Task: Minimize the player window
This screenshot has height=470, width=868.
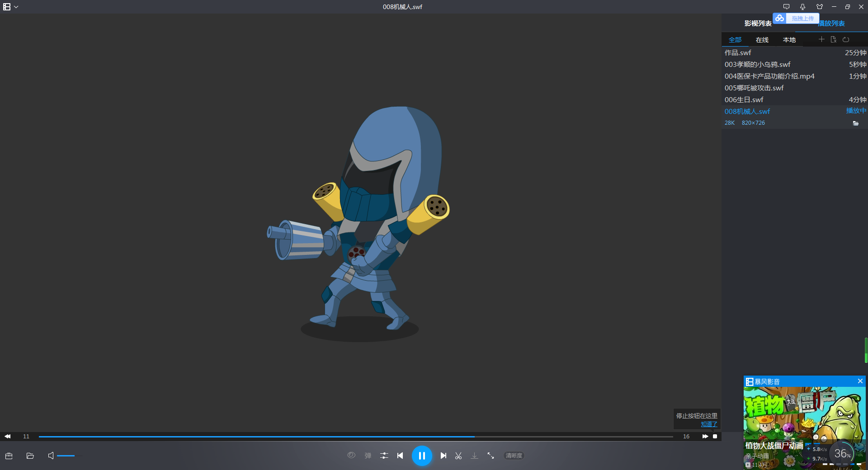Action: [x=834, y=7]
